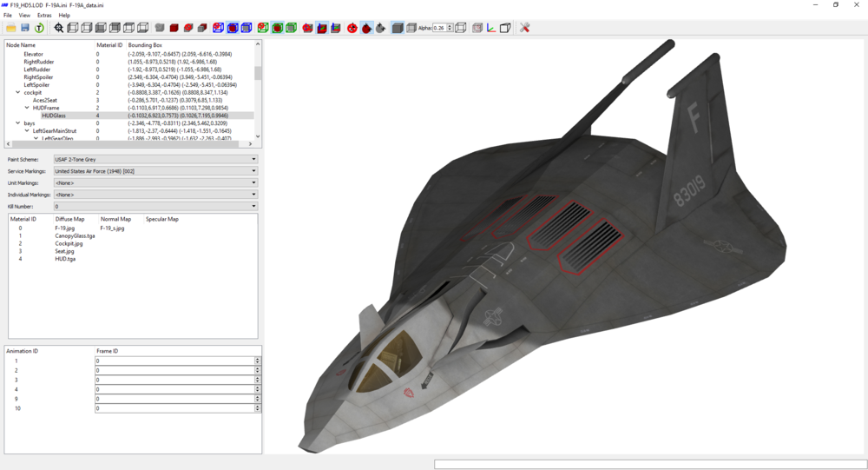
Task: Click the zoom-to-fit magnifier crosshair icon
Action: (x=59, y=28)
